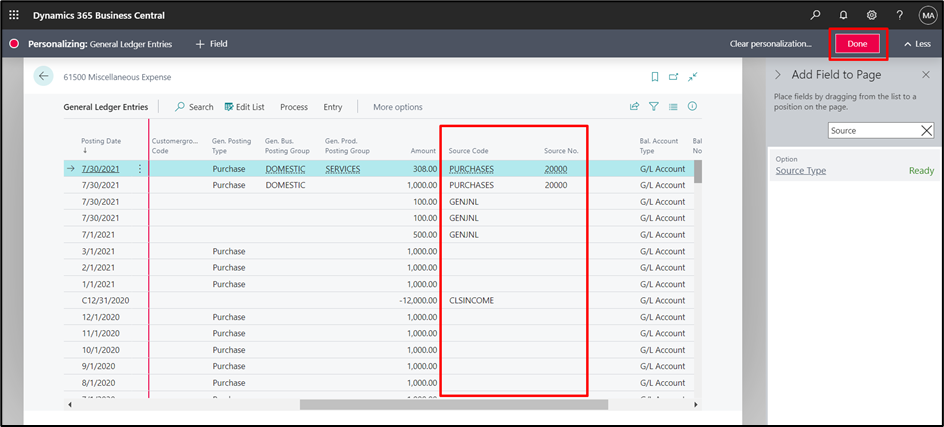Image resolution: width=944 pixels, height=427 pixels.
Task: Click the Gen. Bus. Posting Group header
Action: (287, 146)
